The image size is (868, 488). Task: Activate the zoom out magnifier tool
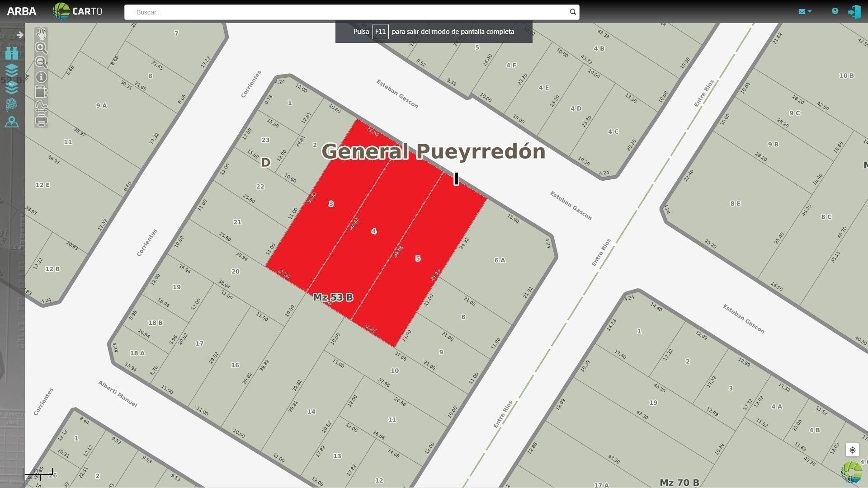(x=41, y=62)
